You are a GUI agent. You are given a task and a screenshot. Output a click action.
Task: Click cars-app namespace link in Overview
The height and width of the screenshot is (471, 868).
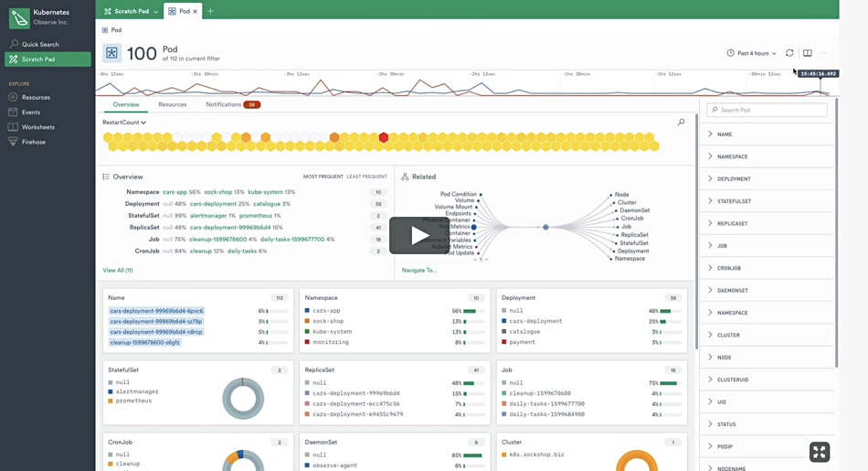[x=175, y=192]
